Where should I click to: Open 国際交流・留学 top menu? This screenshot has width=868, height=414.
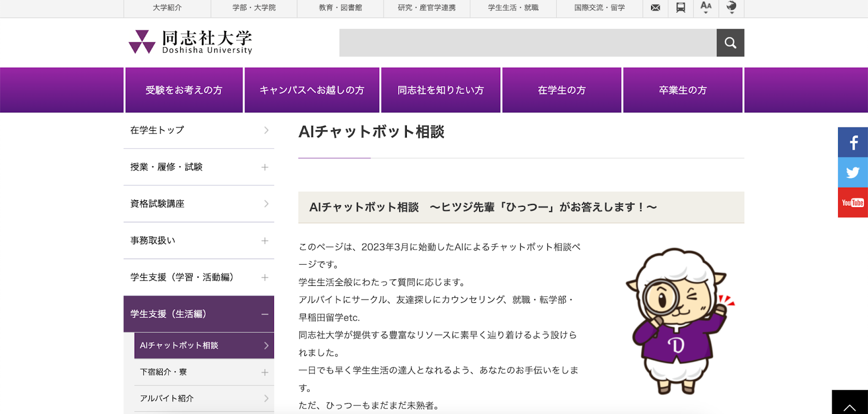[x=599, y=8]
